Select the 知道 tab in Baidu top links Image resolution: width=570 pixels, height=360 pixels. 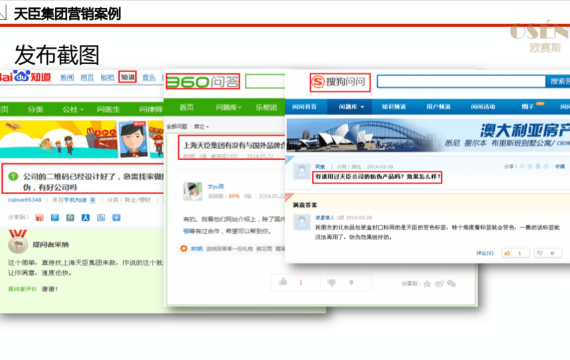[x=128, y=77]
